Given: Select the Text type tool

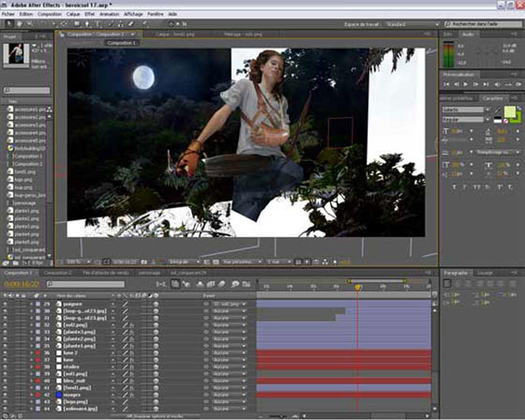Looking at the screenshot, I should point(98,24).
